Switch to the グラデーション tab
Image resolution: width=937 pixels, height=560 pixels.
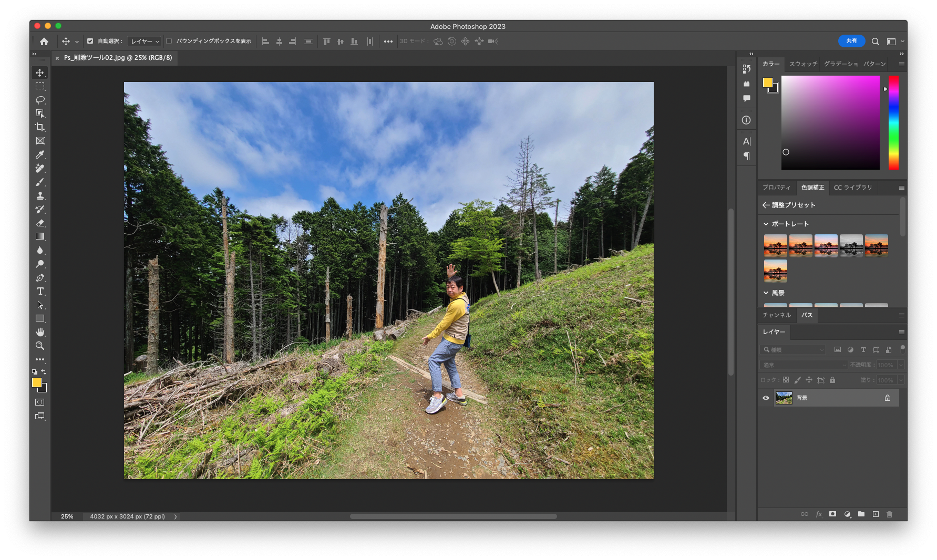(x=840, y=64)
